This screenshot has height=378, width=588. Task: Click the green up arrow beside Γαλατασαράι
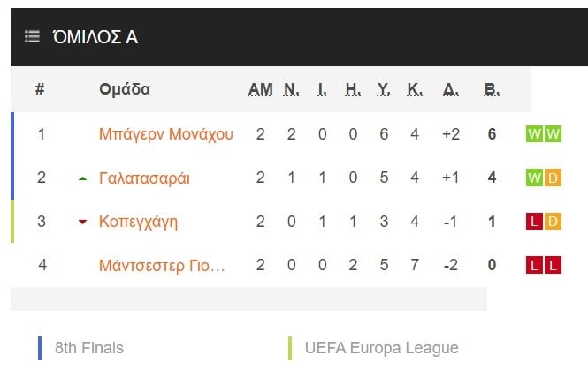[x=82, y=178]
